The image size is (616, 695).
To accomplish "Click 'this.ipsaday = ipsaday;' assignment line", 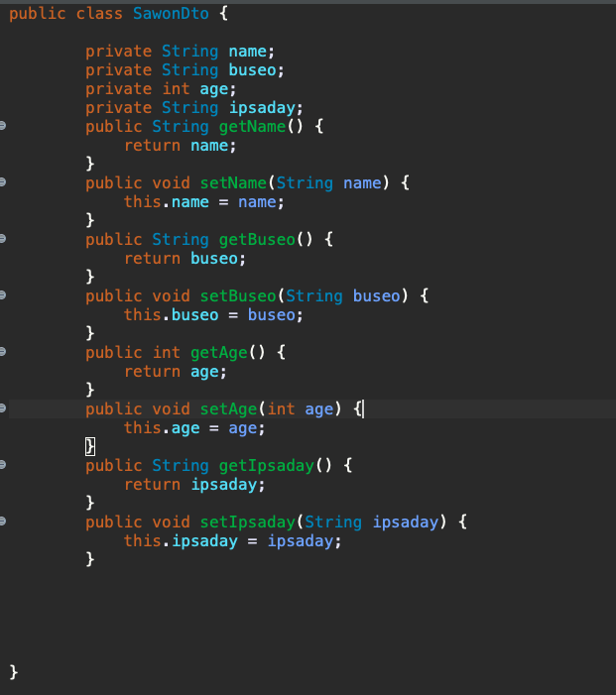I will click(x=232, y=541).
